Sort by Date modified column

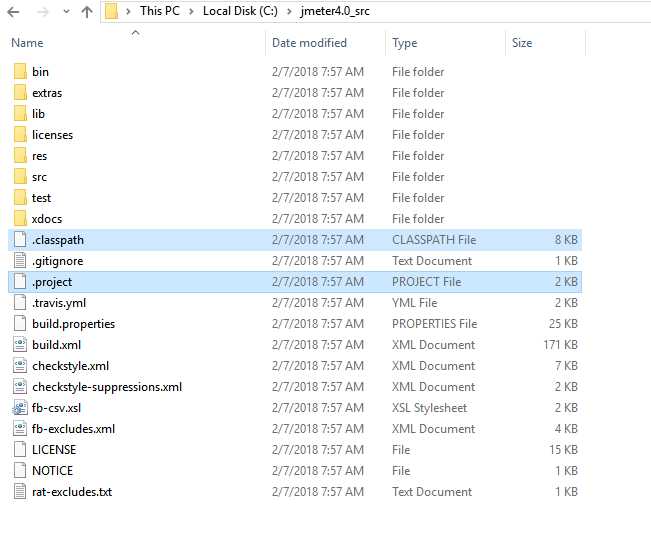(x=309, y=43)
